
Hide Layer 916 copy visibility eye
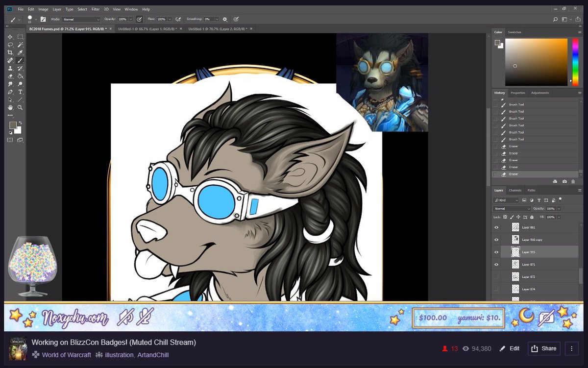click(496, 240)
